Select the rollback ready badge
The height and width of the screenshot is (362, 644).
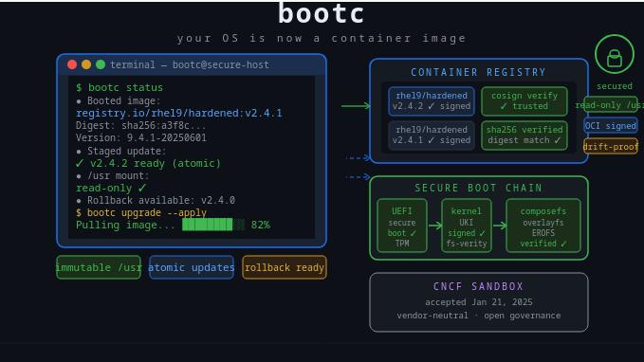click(285, 267)
